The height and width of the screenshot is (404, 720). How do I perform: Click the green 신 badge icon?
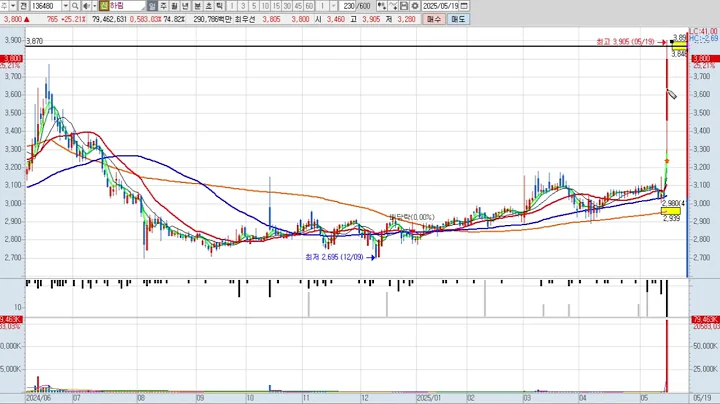coord(104,6)
